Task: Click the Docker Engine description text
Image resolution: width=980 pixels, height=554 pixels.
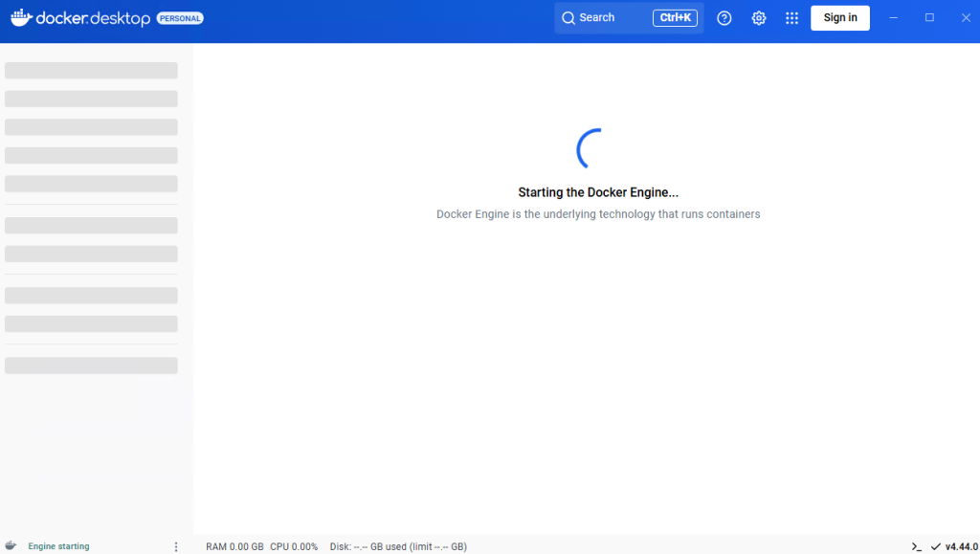Action: 598,214
